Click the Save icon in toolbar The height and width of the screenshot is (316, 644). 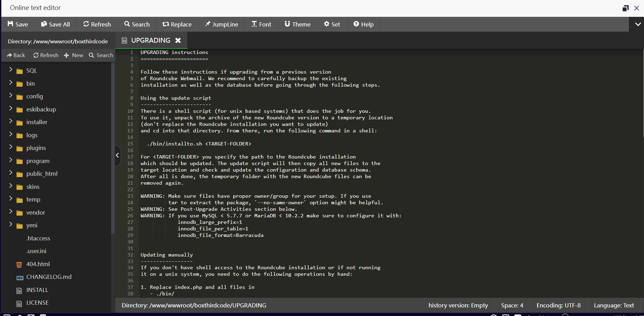(x=11, y=24)
